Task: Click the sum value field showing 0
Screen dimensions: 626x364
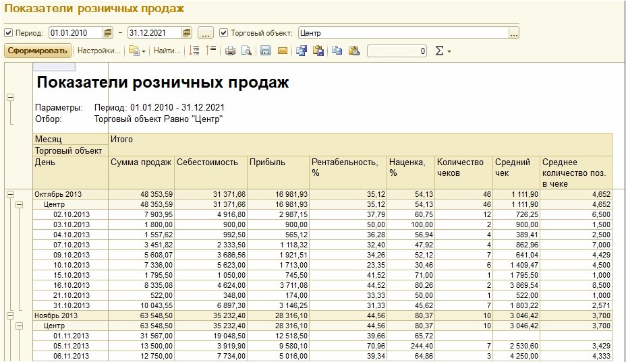Action: click(397, 51)
